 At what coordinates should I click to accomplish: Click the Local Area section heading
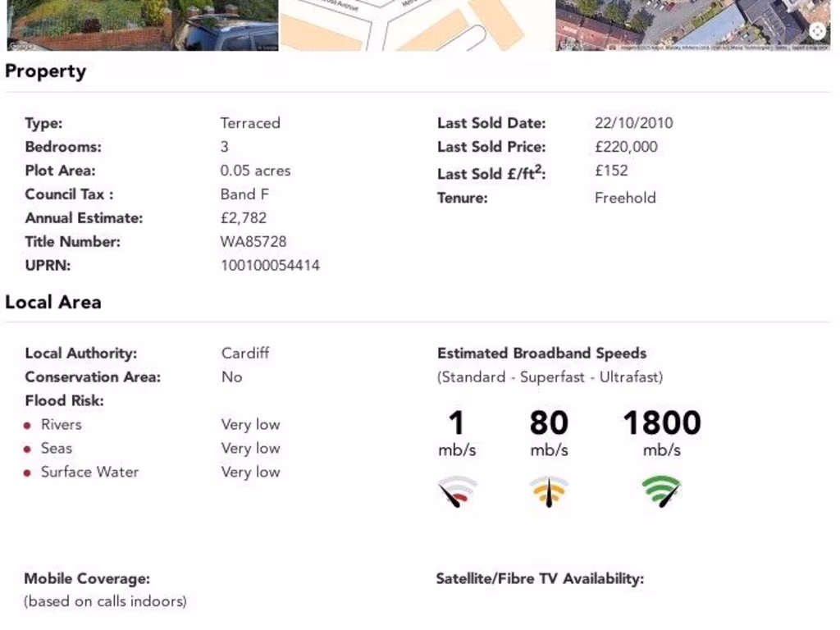(53, 302)
